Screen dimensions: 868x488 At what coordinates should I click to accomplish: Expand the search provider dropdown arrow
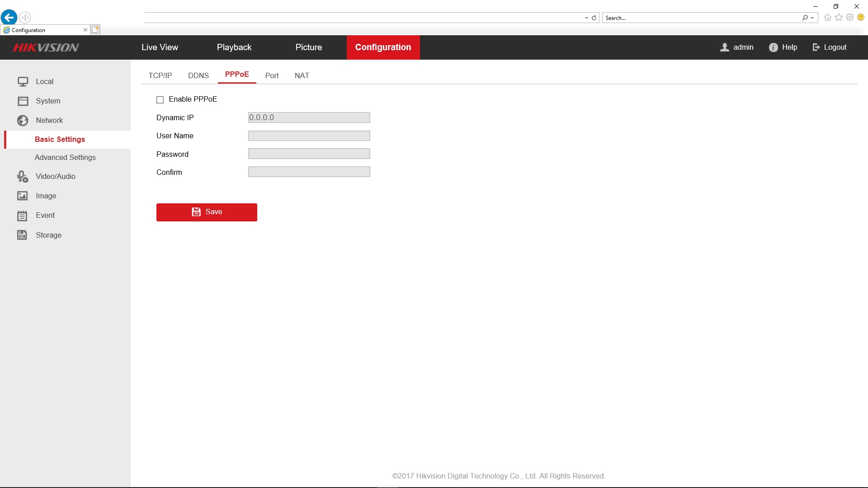(x=812, y=18)
